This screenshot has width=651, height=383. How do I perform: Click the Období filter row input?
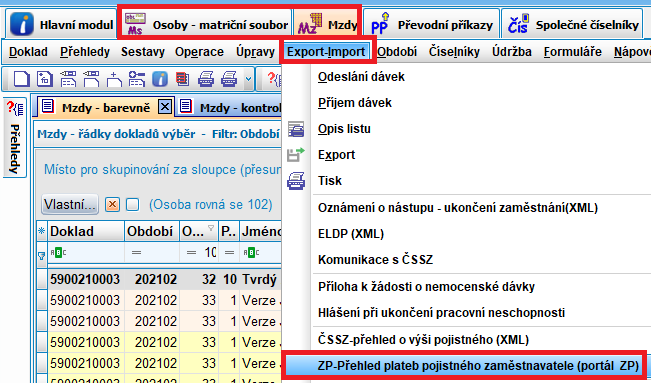152,253
